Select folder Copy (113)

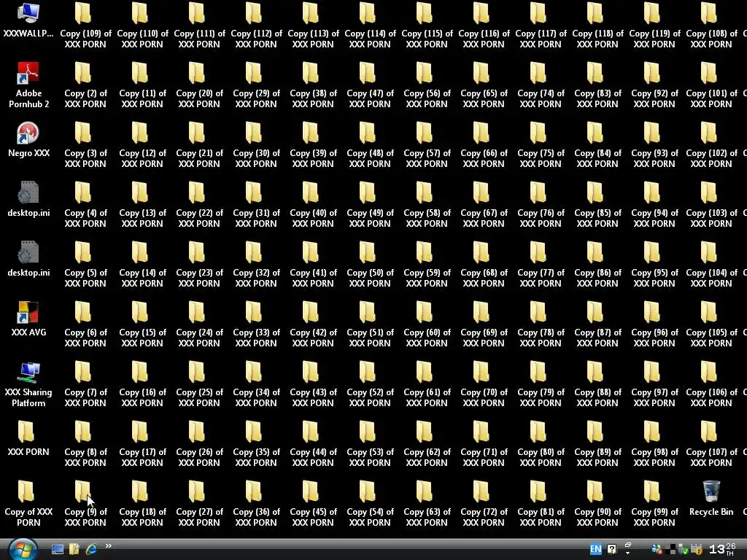[313, 26]
